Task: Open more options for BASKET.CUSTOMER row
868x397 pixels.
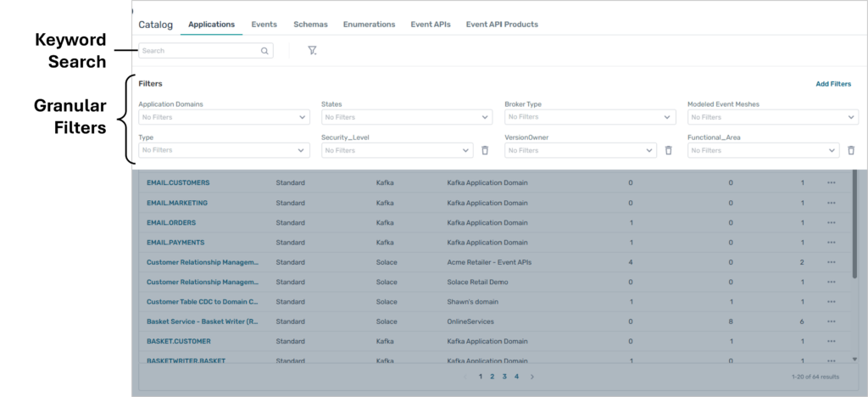Action: (x=832, y=342)
